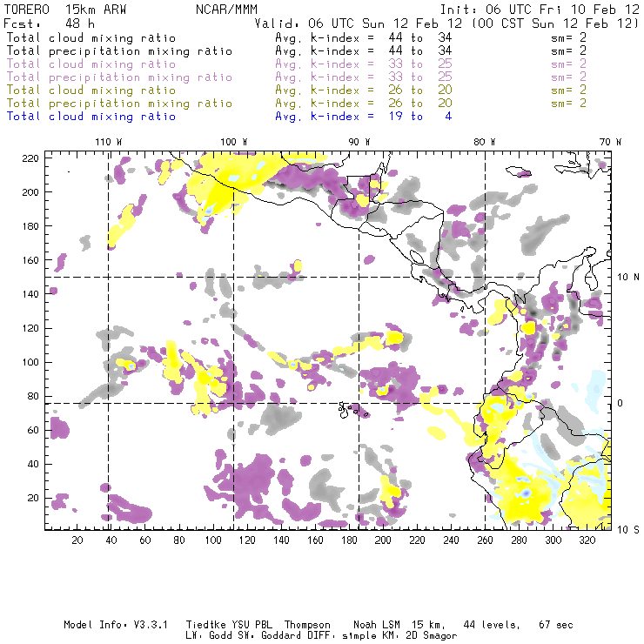Select the "0" equator latitude label

point(621,403)
